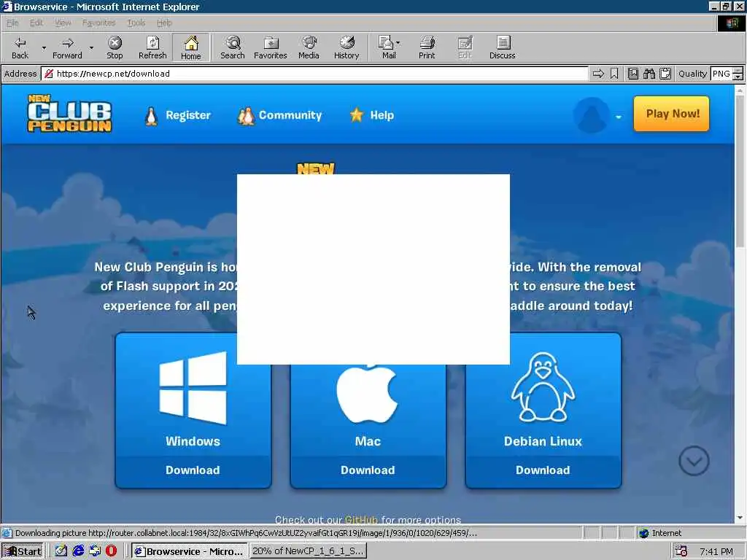Click the first quick launch notepad icon
The height and width of the screenshot is (560, 747).
coord(61,551)
